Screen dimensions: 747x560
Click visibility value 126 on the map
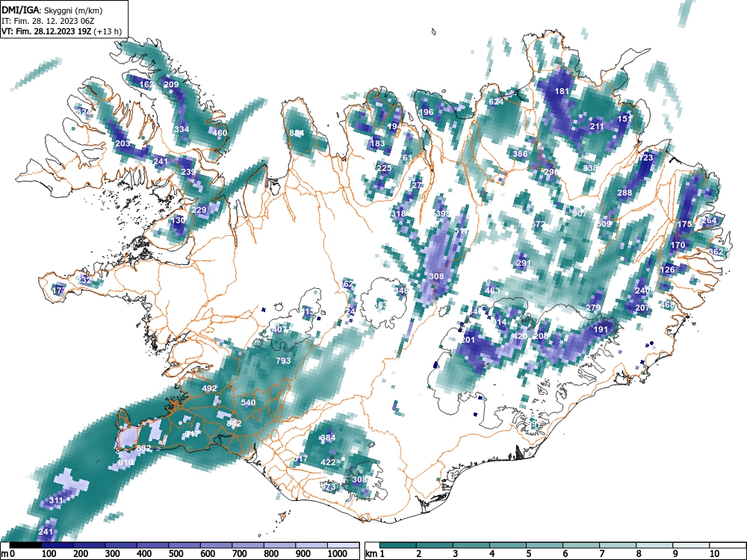[x=667, y=270]
